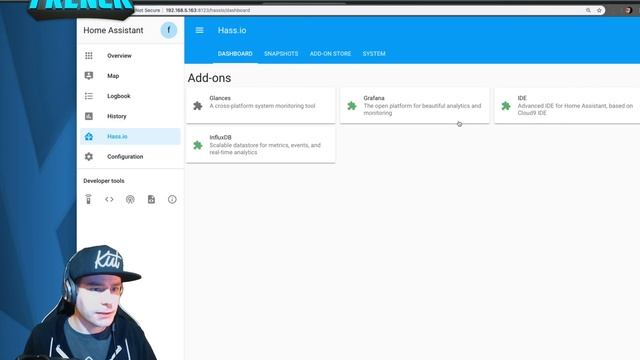The image size is (640, 360).
Task: Click the Overview grid icon
Action: (89, 56)
